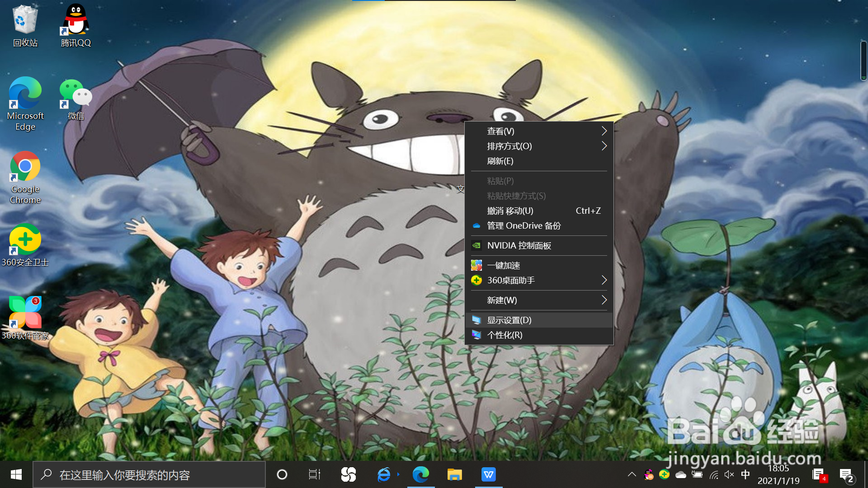Image resolution: width=868 pixels, height=488 pixels.
Task: Toggle the muted volume tray icon
Action: click(729, 474)
